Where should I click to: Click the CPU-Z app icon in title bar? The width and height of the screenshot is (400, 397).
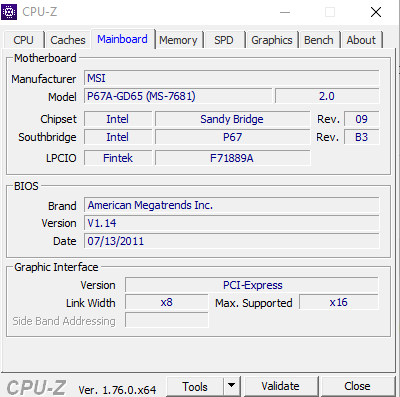pos(9,12)
